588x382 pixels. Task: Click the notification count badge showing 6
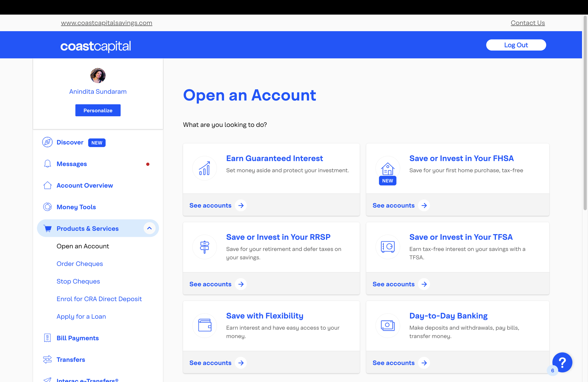coord(552,371)
